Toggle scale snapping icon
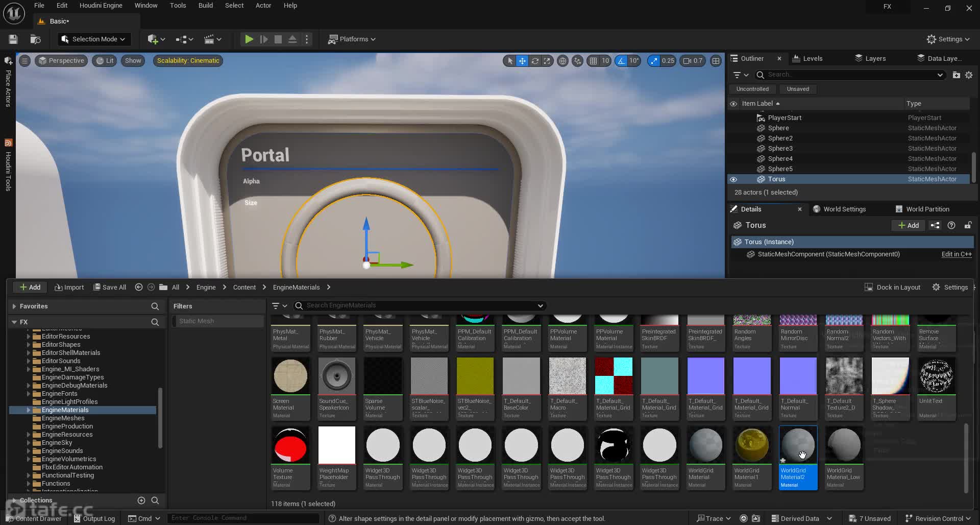980x525 pixels. click(x=654, y=61)
